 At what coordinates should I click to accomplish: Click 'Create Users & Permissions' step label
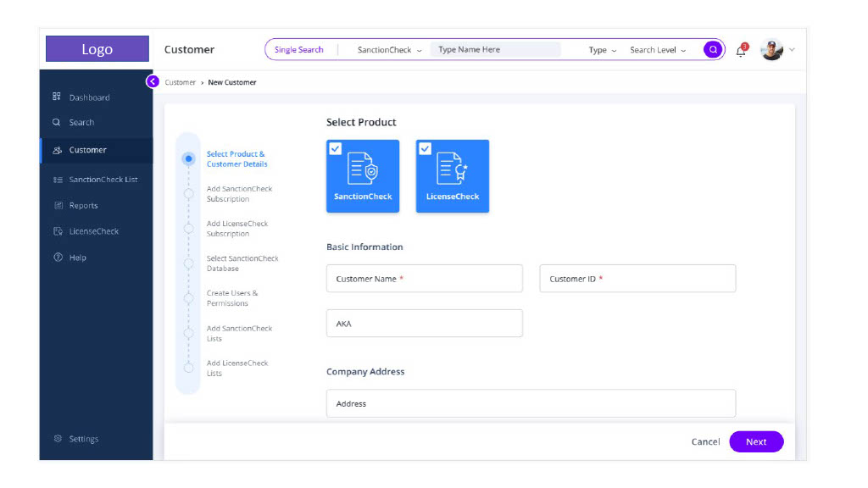tap(232, 298)
